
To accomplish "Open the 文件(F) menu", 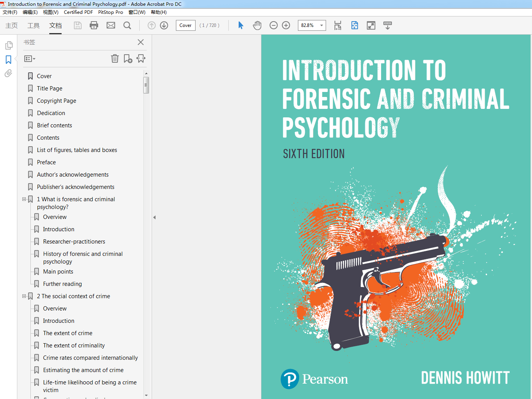I will 10,12.
